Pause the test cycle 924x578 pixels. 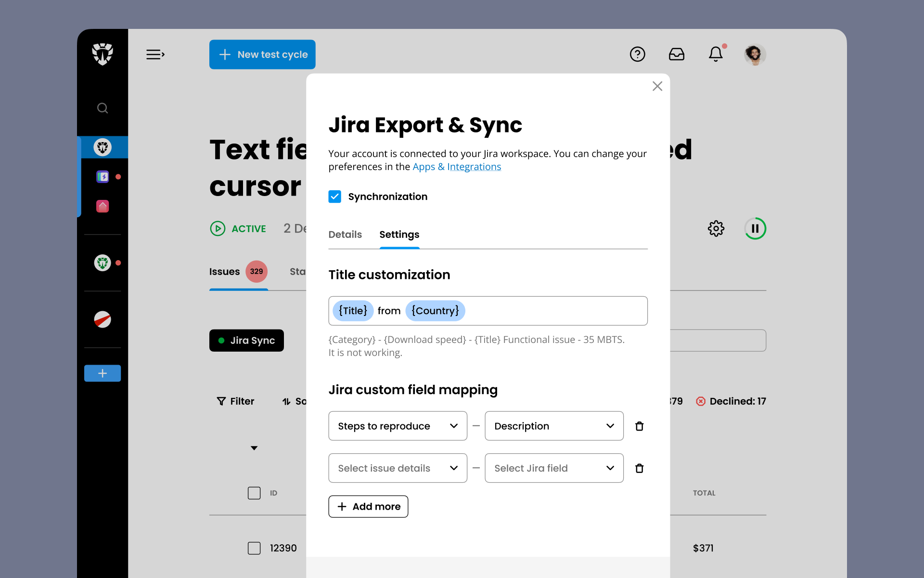point(755,228)
